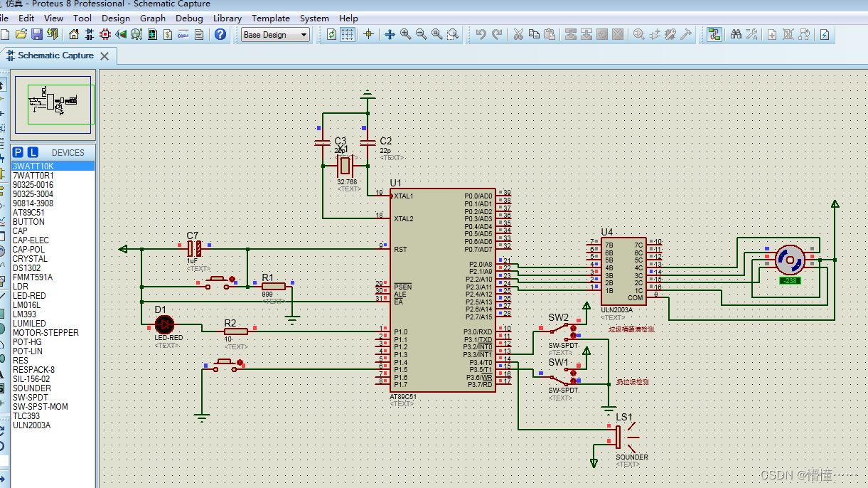Select LM016L in the devices list
Image resolution: width=868 pixels, height=488 pixels.
tap(53, 305)
